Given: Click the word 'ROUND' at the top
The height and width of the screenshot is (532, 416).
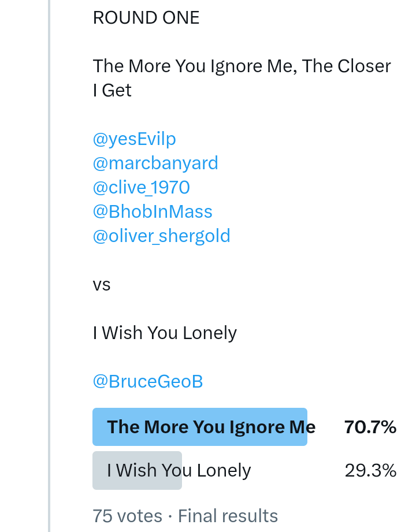Looking at the screenshot, I should (119, 18).
